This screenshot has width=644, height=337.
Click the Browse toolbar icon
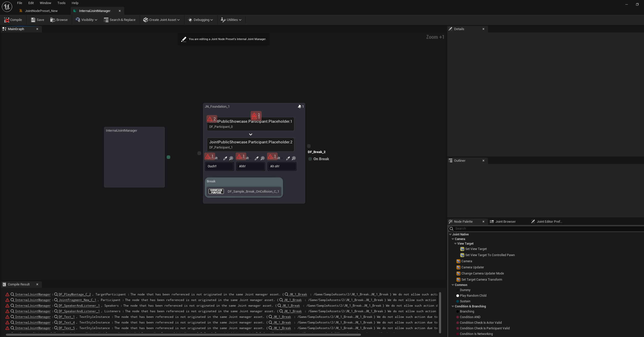(x=53, y=20)
